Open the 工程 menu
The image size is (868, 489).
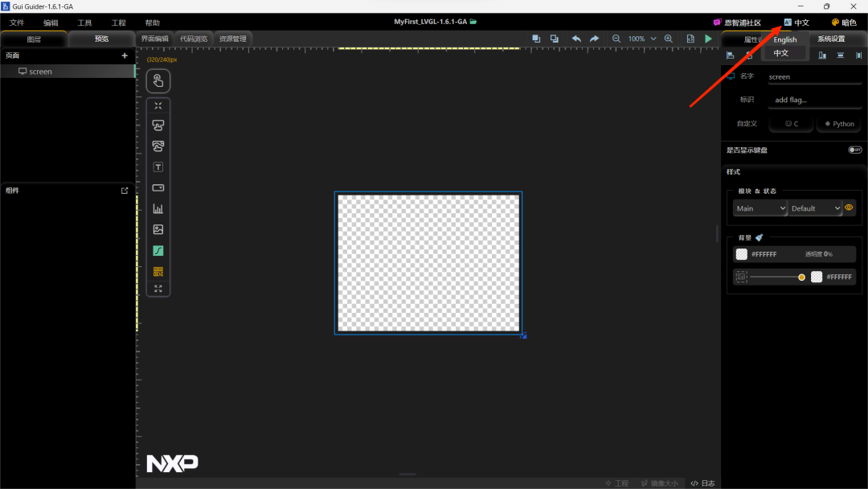(118, 23)
